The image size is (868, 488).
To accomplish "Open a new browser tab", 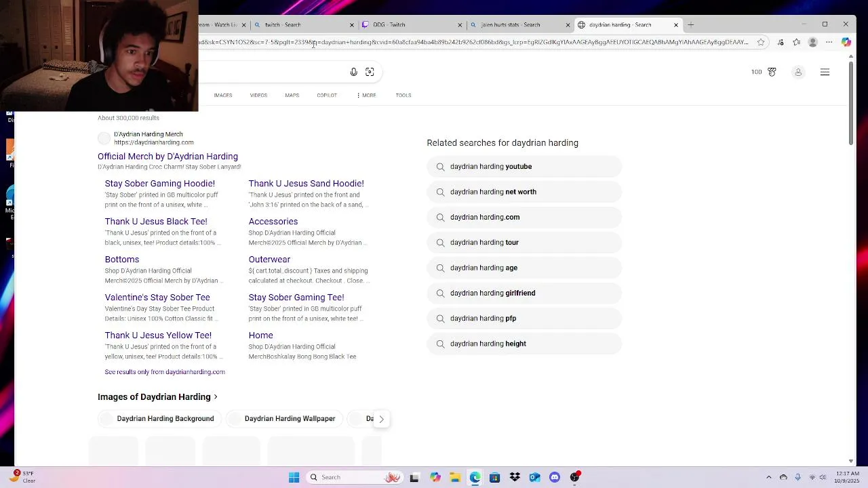I will 690,24.
